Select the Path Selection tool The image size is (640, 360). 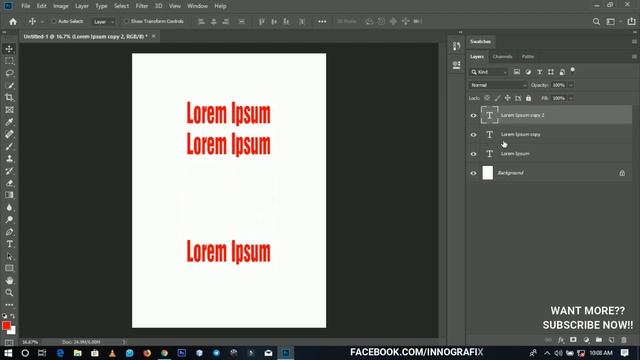[x=9, y=256]
